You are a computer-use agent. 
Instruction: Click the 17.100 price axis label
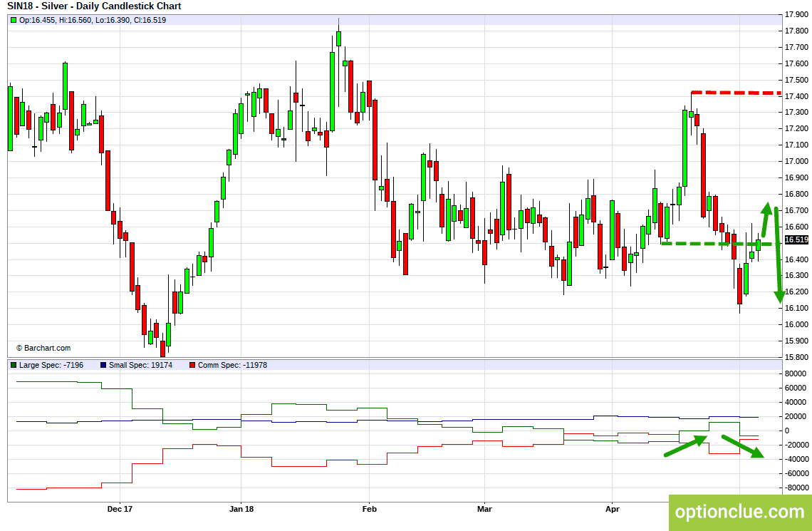pos(796,145)
